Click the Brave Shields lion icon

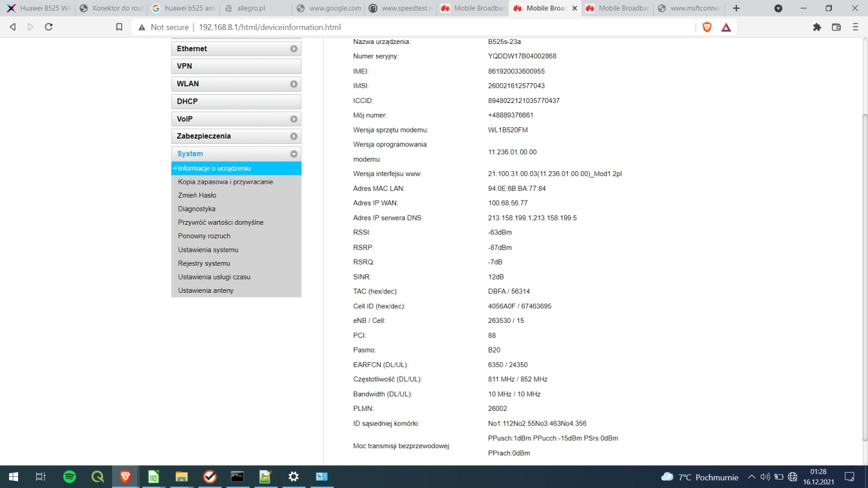point(707,27)
